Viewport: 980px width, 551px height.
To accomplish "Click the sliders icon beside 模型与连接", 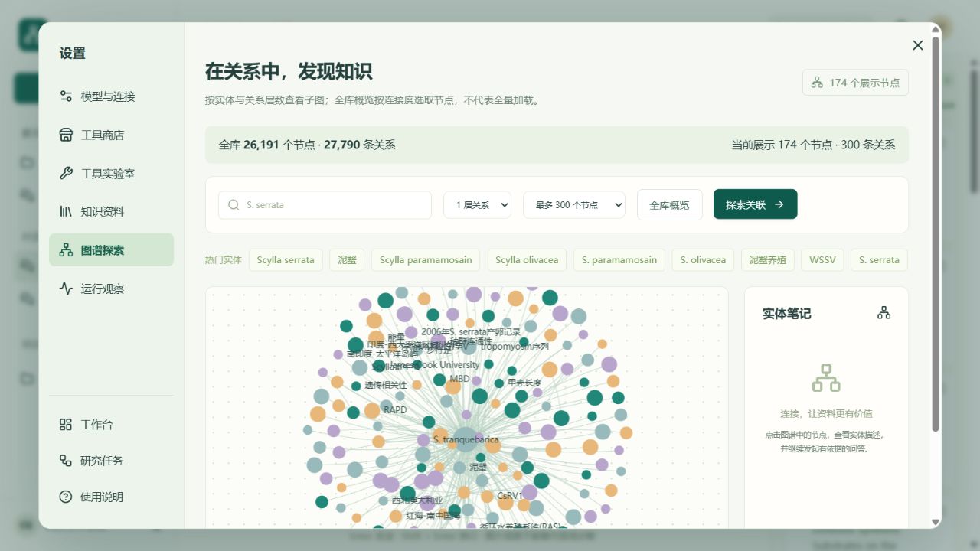I will click(x=66, y=96).
